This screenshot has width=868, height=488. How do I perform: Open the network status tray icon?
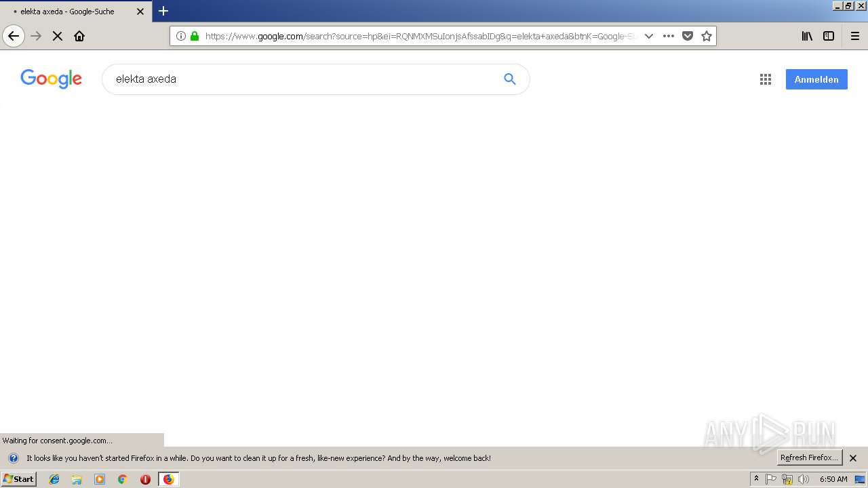point(787,479)
